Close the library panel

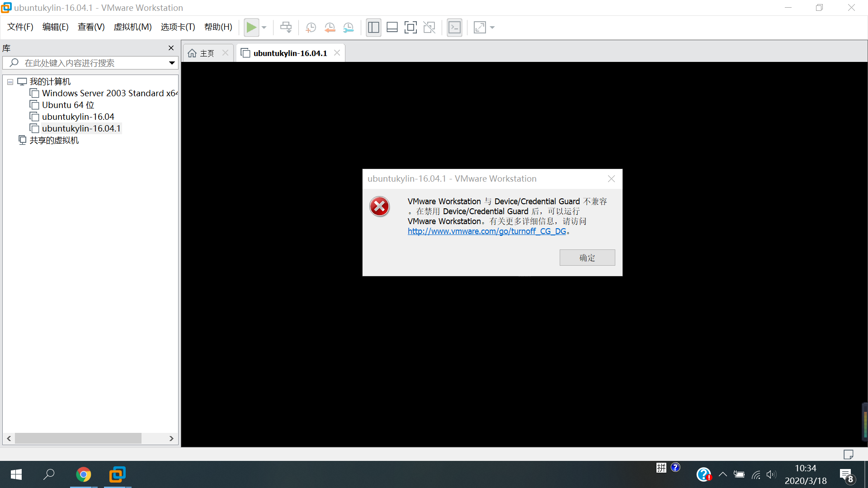pos(171,48)
